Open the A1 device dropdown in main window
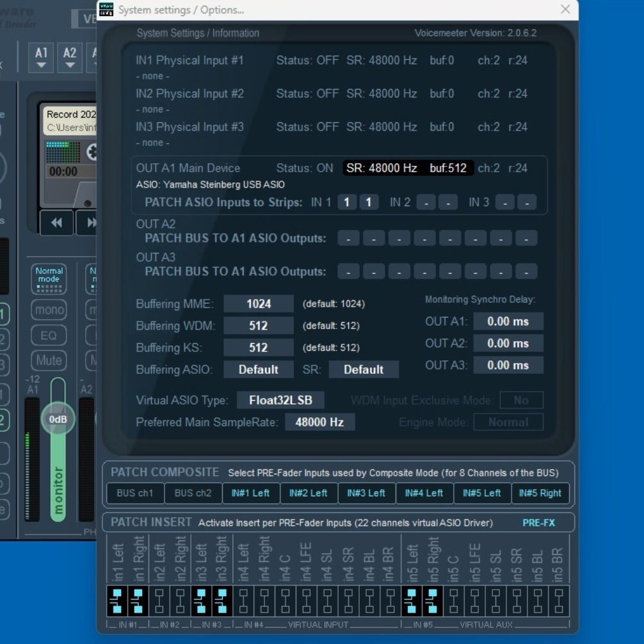Image resolution: width=644 pixels, height=644 pixels. (41, 58)
